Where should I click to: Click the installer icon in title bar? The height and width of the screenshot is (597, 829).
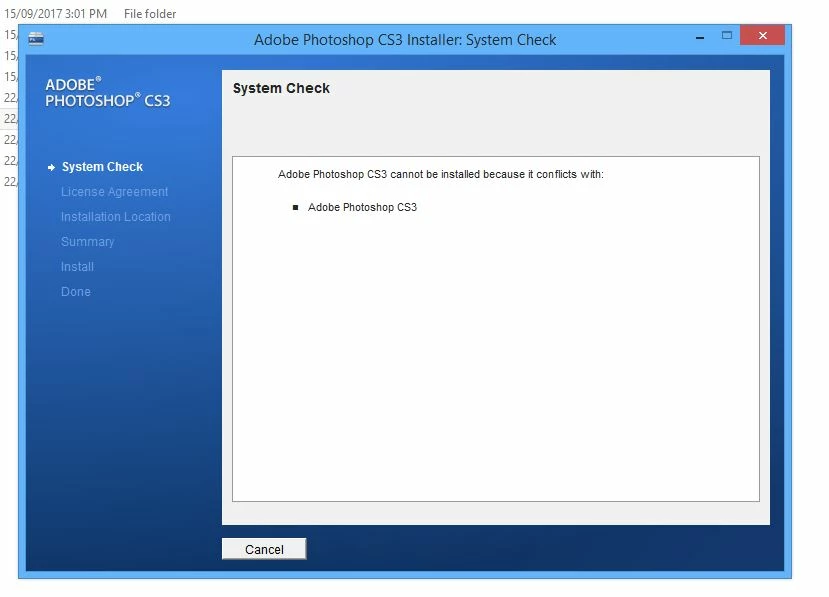tap(36, 39)
